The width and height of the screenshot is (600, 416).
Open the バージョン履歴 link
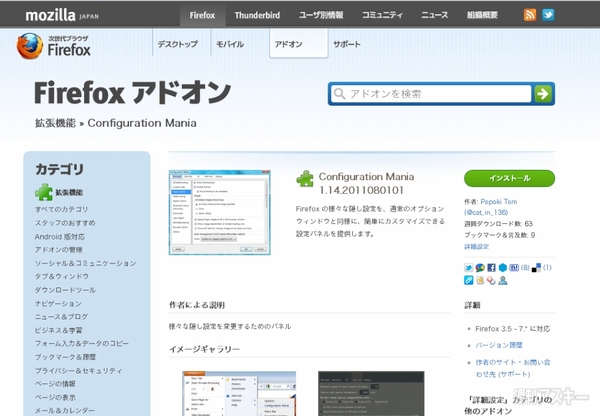pyautogui.click(x=499, y=345)
